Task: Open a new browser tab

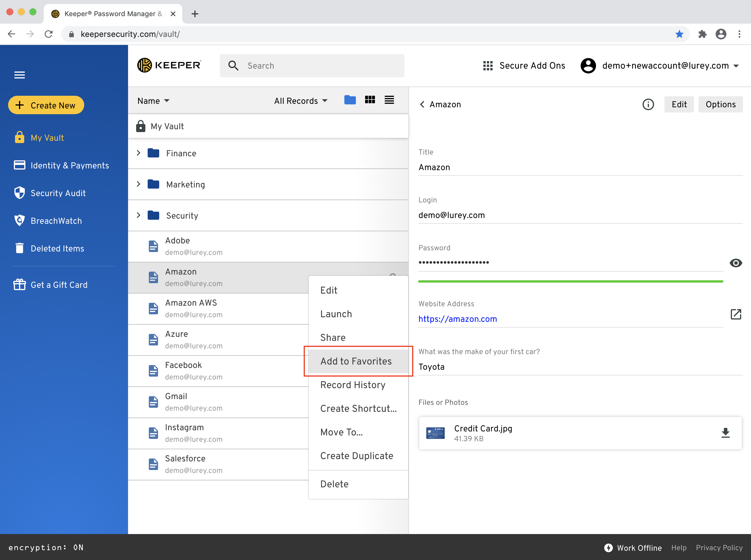Action: coord(195,14)
